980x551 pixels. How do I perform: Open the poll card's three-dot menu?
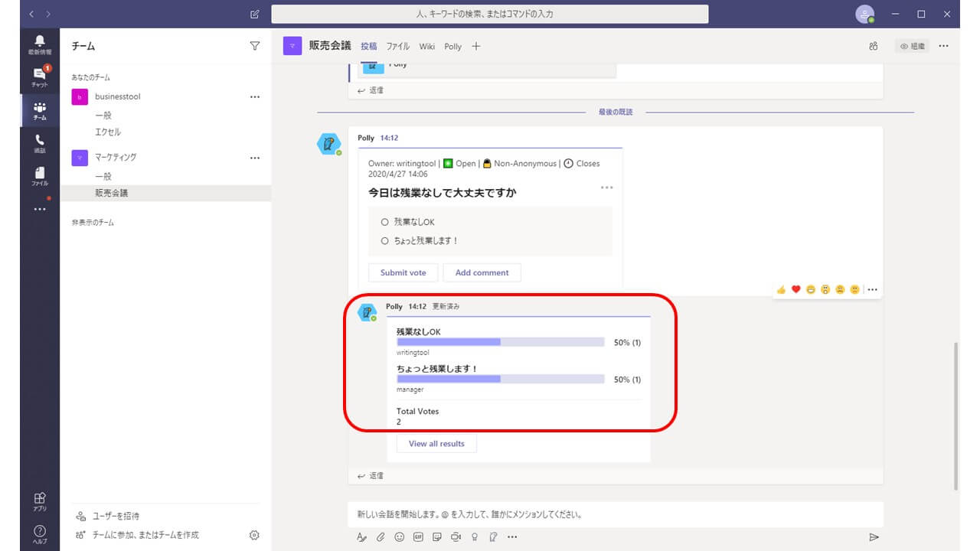[606, 187]
